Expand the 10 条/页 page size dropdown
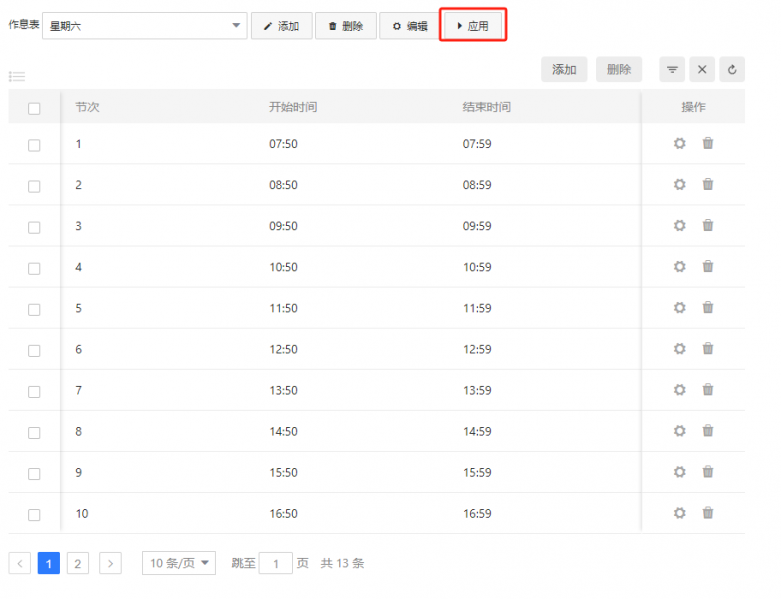Screen dimensions: 781x599 [x=179, y=563]
